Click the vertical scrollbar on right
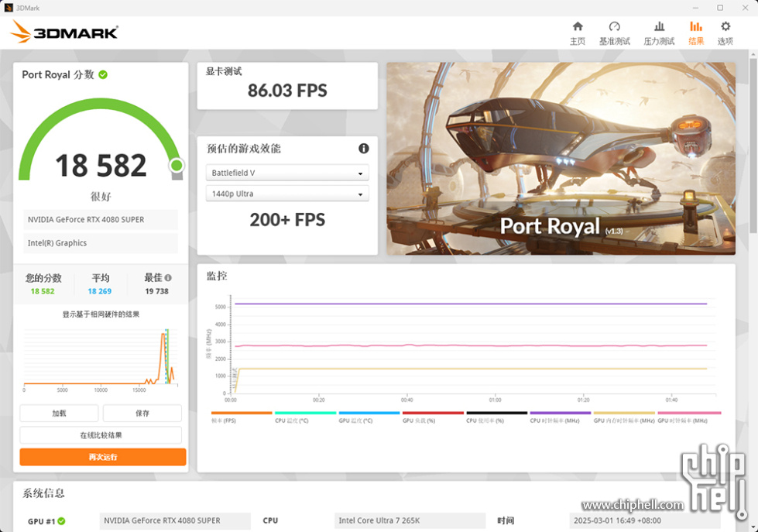 tap(753, 145)
